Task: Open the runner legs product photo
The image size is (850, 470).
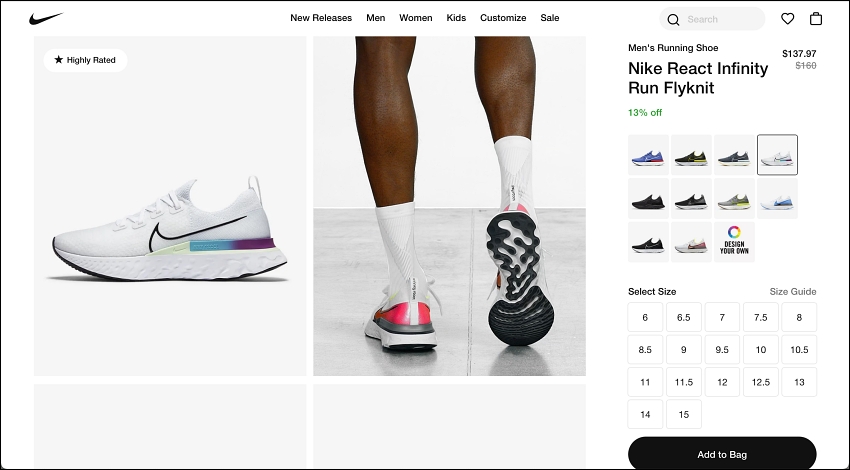Action: [449, 206]
